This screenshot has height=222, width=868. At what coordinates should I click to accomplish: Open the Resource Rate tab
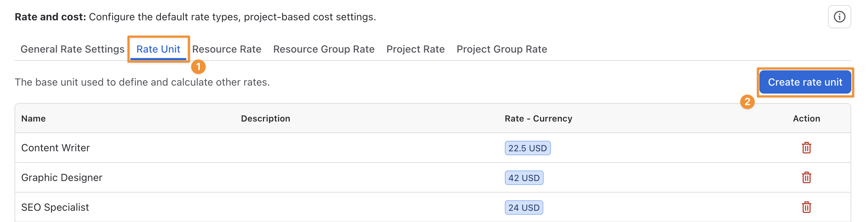(x=227, y=49)
